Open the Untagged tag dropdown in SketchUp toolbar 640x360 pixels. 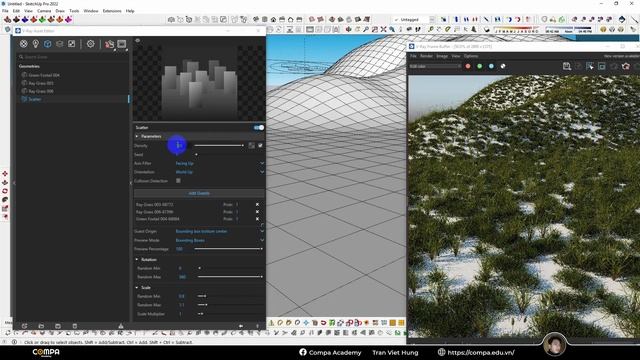point(414,19)
